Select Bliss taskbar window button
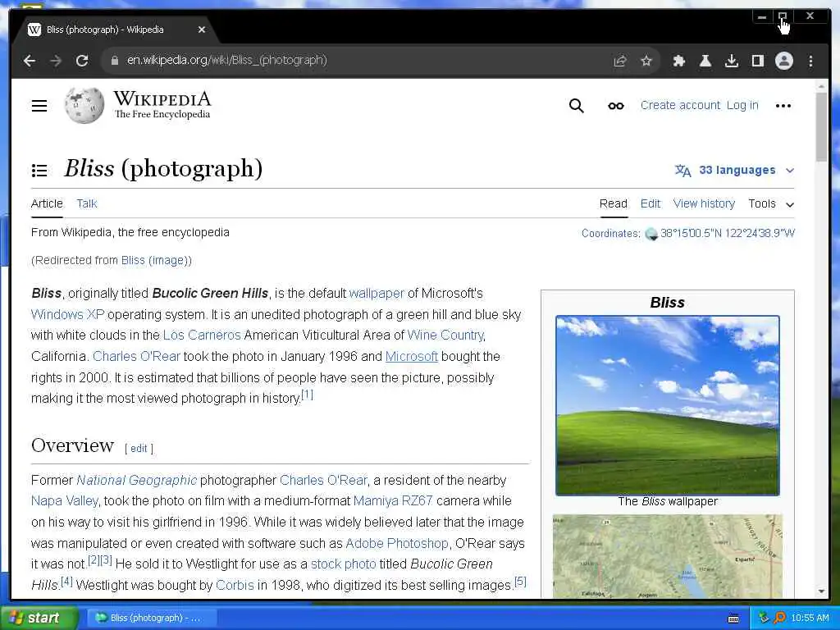The image size is (840, 630). [x=152, y=618]
